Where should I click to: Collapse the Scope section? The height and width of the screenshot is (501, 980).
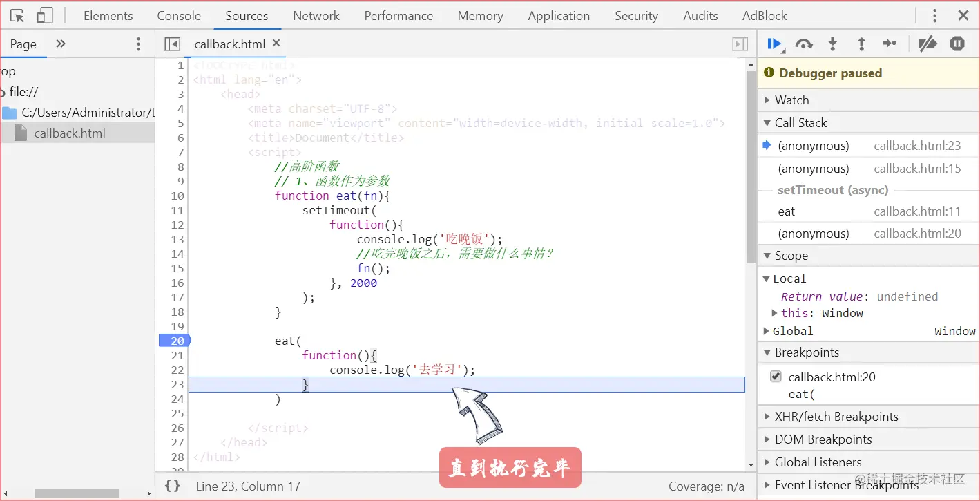869,256
